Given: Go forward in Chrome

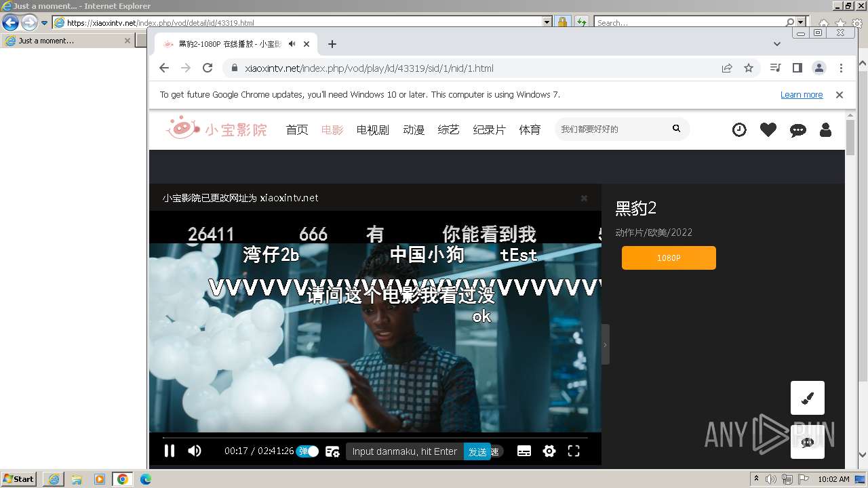Looking at the screenshot, I should (186, 68).
